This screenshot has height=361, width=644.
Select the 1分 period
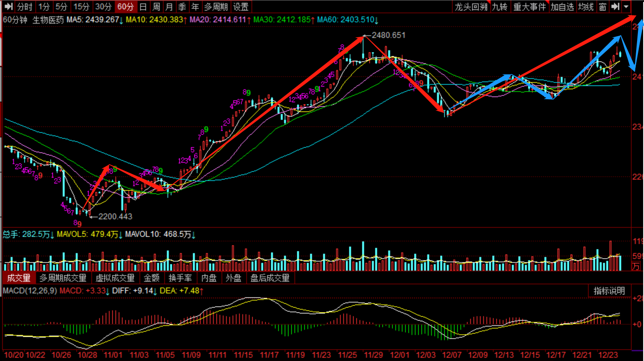click(x=44, y=7)
